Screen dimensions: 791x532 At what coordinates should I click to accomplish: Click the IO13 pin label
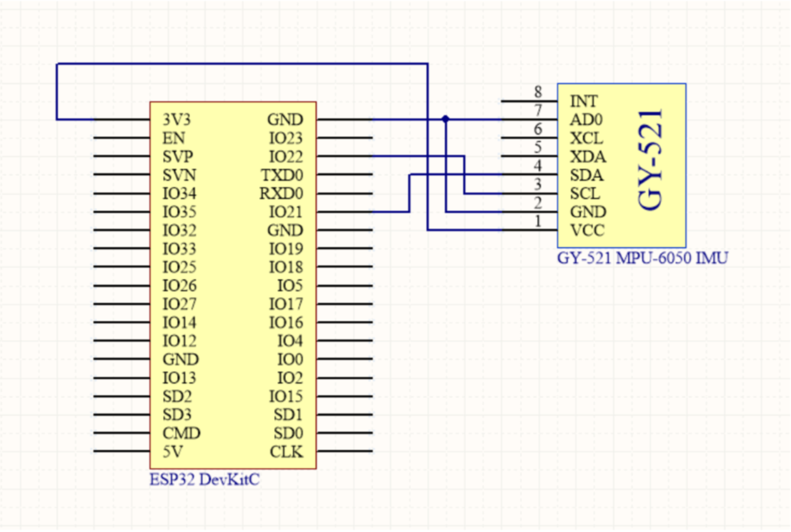pos(179,378)
